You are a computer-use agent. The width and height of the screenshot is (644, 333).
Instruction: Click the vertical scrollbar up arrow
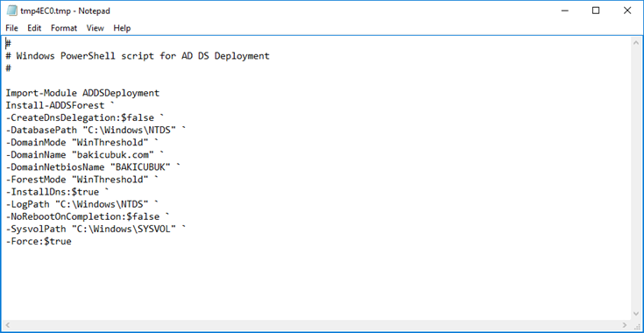click(636, 42)
